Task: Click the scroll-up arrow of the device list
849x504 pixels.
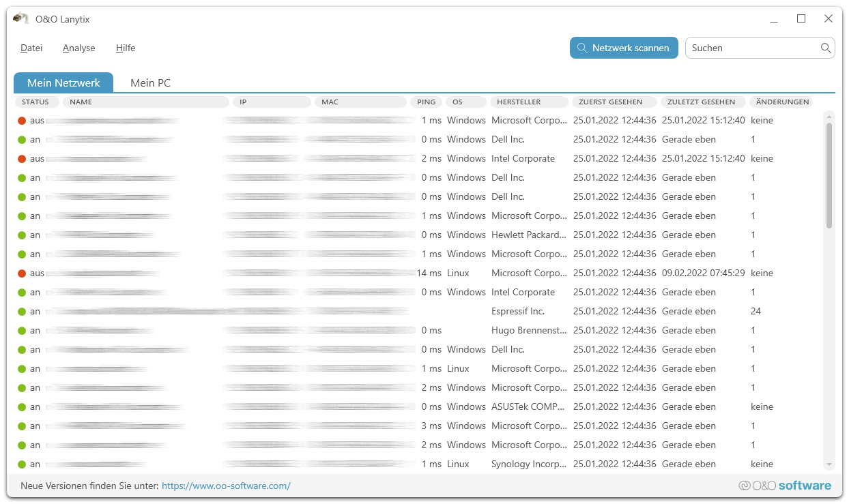Action: 829,116
